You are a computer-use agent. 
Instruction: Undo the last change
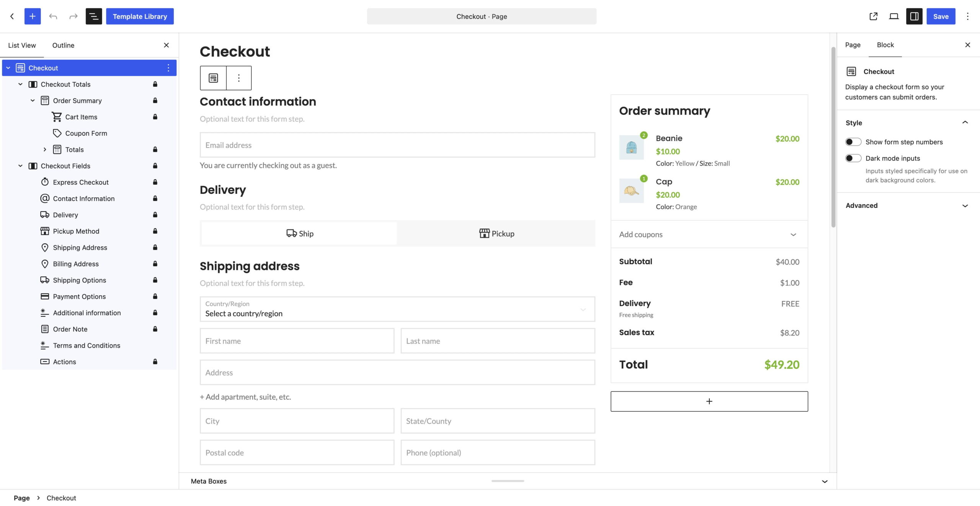(x=53, y=16)
